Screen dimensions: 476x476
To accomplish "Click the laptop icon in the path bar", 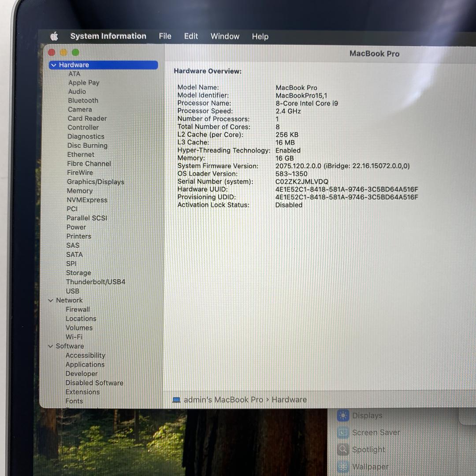I will click(x=176, y=400).
